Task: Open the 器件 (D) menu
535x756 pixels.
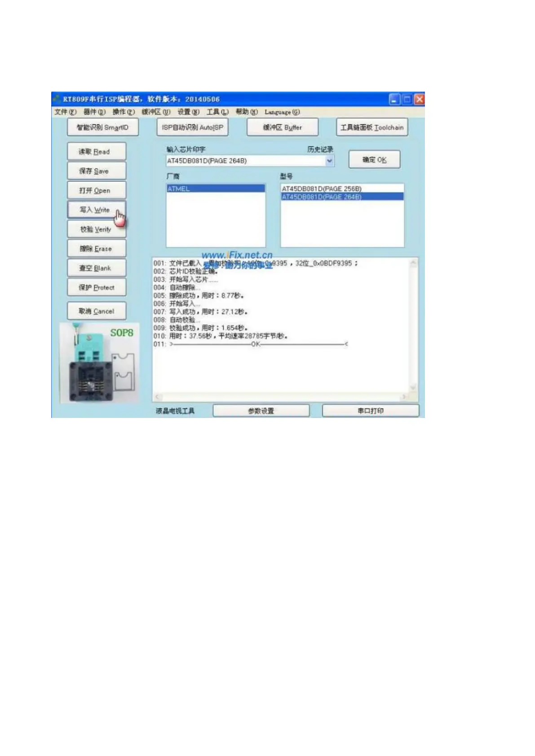Action: (x=94, y=112)
